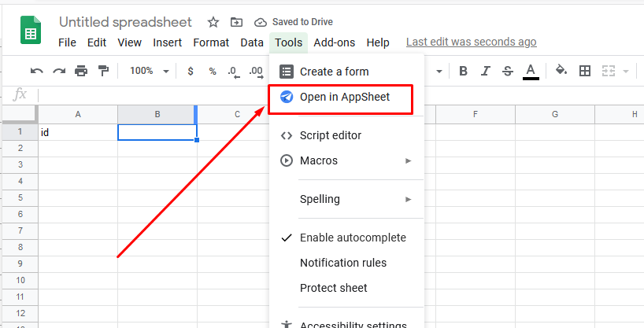Open the fill color picker
Screen dimensions: 644x328
[x=561, y=71]
